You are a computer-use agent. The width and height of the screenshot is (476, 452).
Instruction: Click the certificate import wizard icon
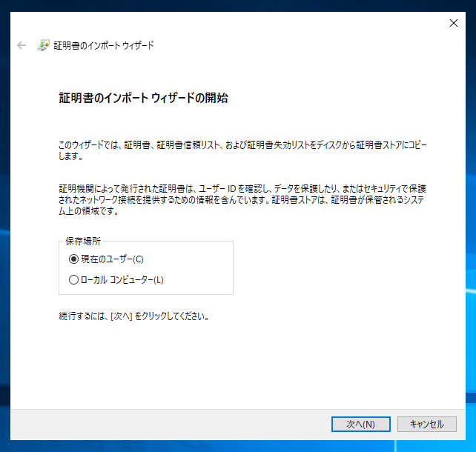(x=44, y=45)
